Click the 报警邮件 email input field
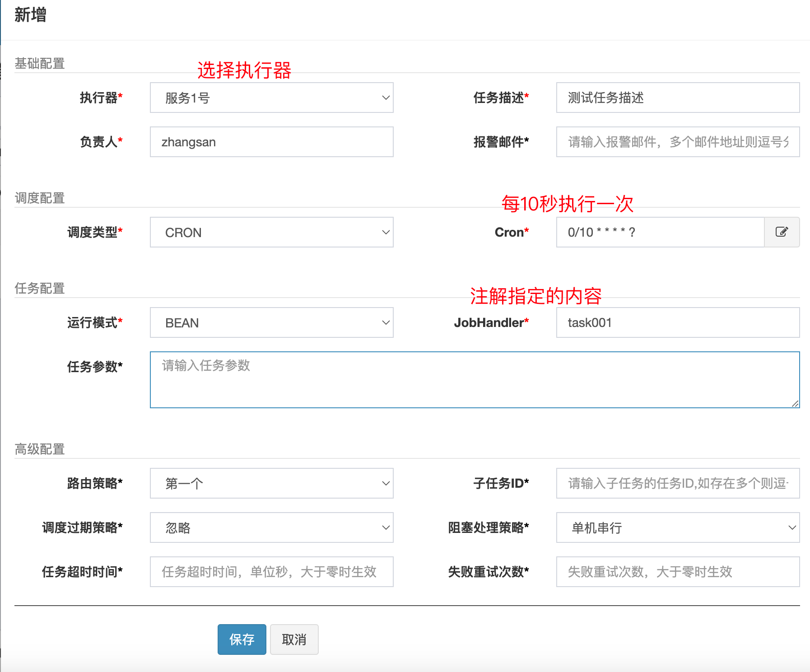The height and width of the screenshot is (672, 810). tap(677, 142)
